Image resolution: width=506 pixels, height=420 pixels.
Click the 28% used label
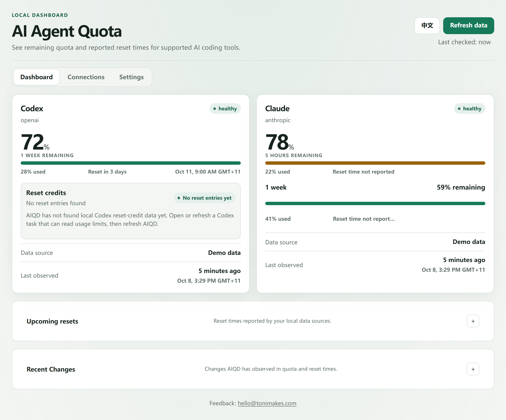33,172
